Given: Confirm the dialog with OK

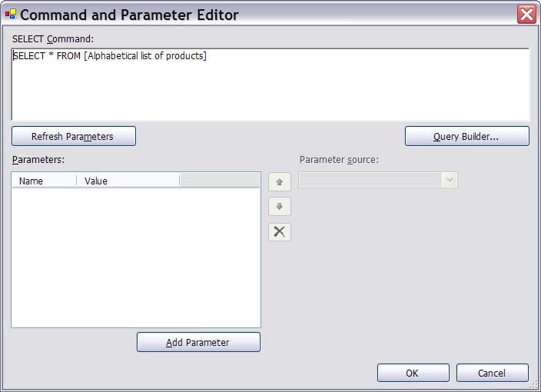Looking at the screenshot, I should pyautogui.click(x=413, y=373).
